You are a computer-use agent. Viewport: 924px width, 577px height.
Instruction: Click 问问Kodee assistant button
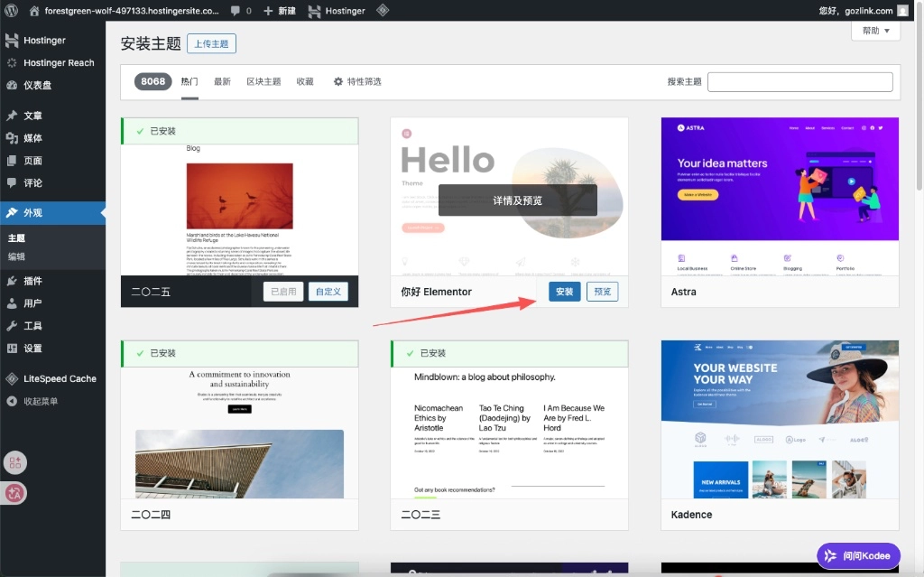point(858,555)
